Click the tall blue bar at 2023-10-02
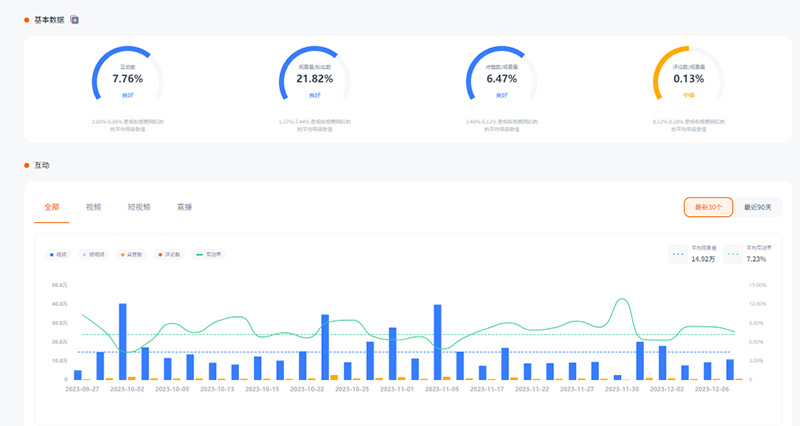The image size is (800, 426). pyautogui.click(x=123, y=341)
